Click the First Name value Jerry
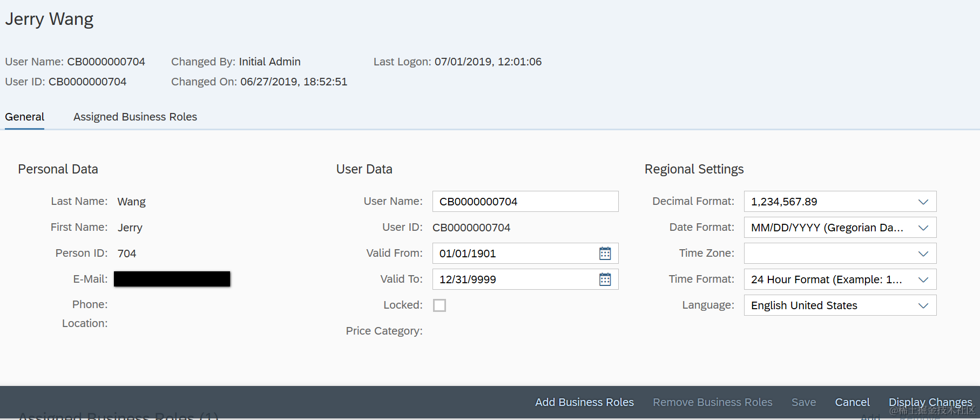Image resolution: width=980 pixels, height=420 pixels. [130, 228]
